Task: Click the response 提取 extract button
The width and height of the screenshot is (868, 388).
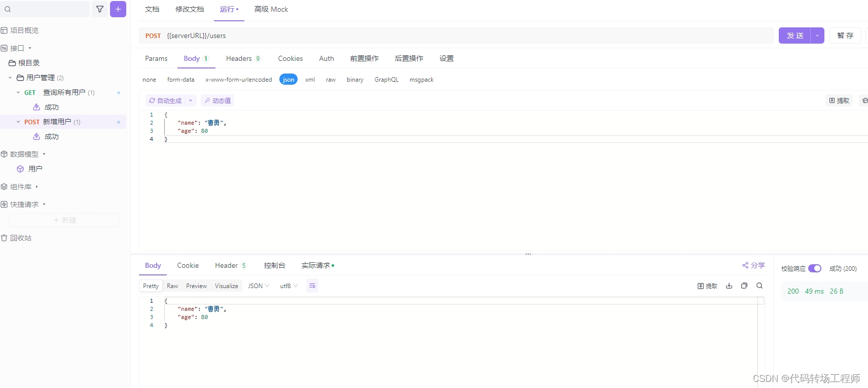Action: click(x=708, y=286)
